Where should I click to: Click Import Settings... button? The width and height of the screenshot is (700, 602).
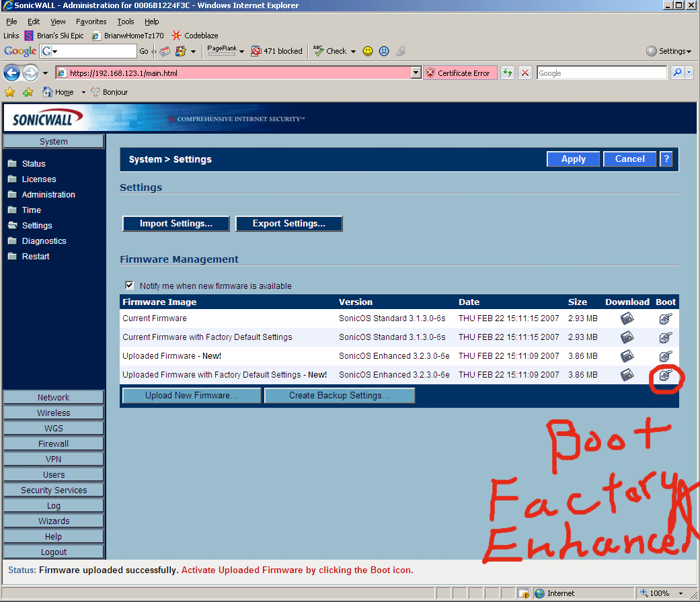click(176, 224)
